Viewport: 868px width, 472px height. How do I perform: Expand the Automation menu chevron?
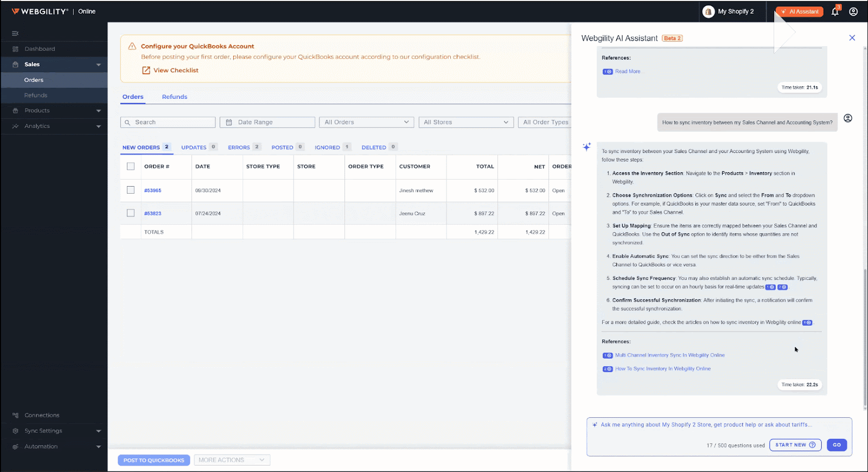99,448
